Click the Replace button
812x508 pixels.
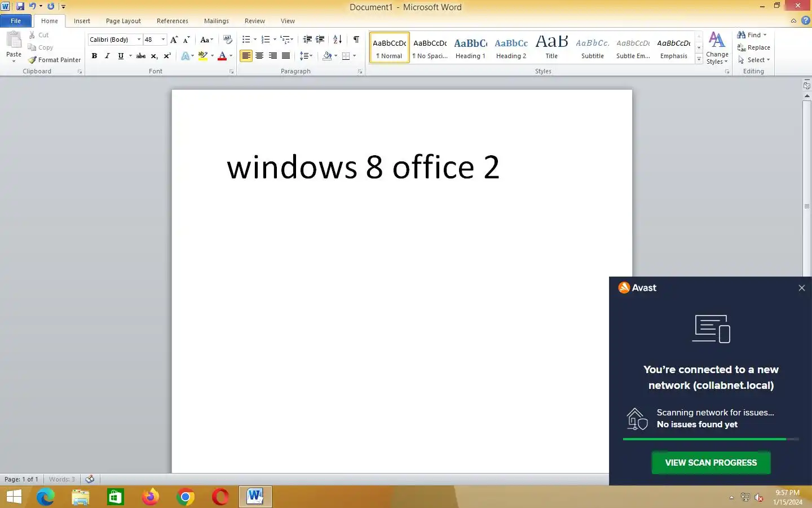pyautogui.click(x=754, y=47)
